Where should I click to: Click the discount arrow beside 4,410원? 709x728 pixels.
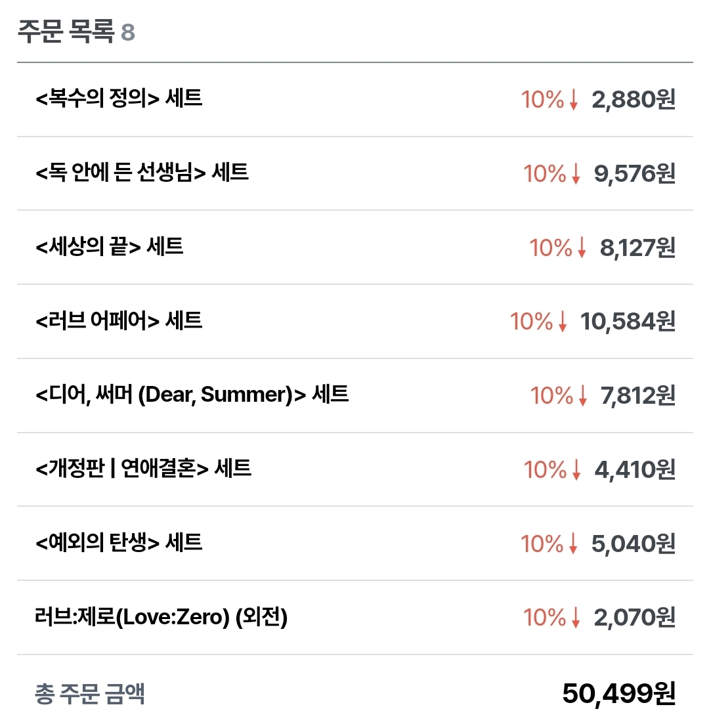coord(576,471)
